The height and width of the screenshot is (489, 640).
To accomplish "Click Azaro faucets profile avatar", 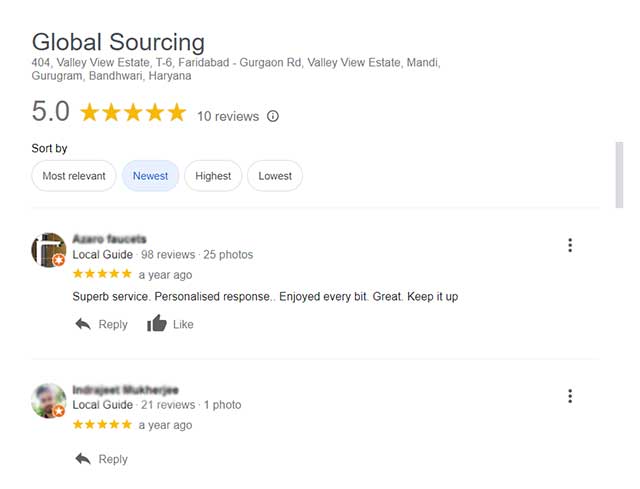I will point(49,250).
